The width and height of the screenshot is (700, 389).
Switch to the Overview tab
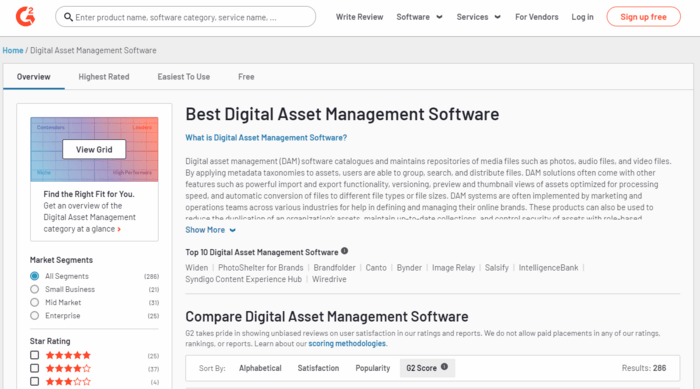(x=33, y=77)
